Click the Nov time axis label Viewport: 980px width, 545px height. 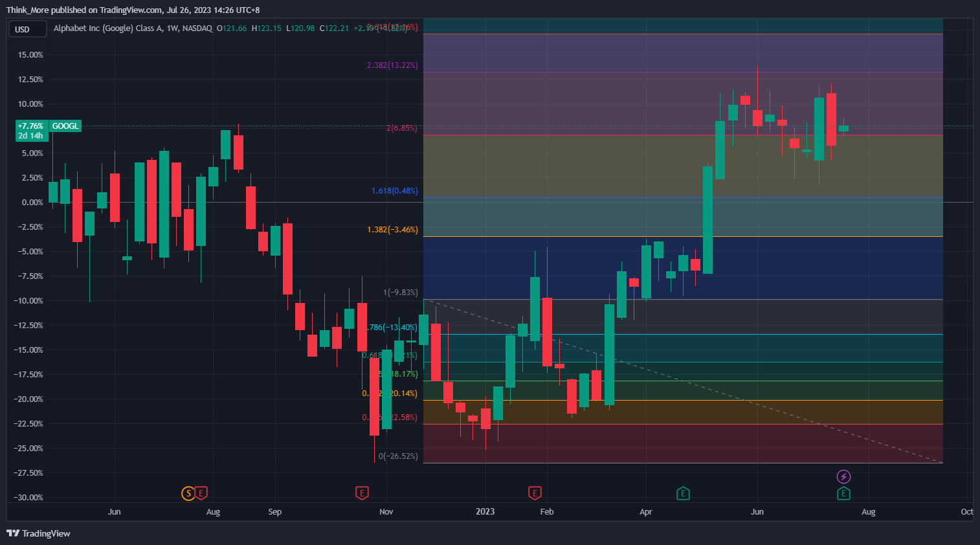386,512
